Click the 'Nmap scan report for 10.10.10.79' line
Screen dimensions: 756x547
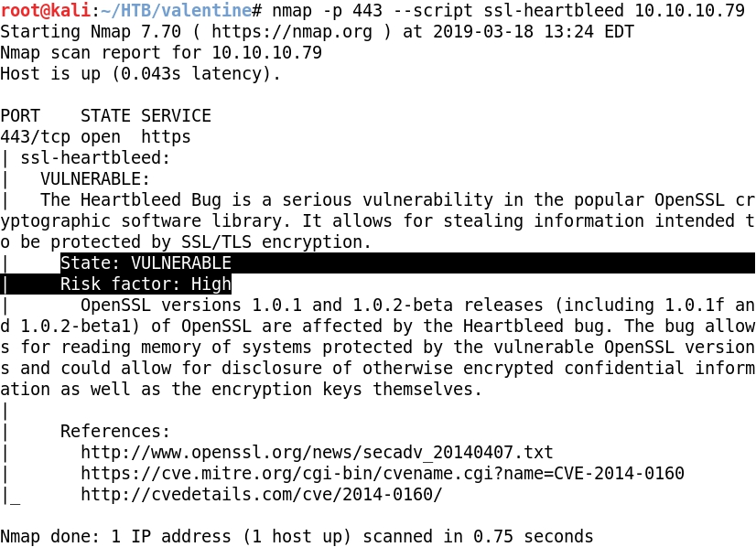[161, 52]
